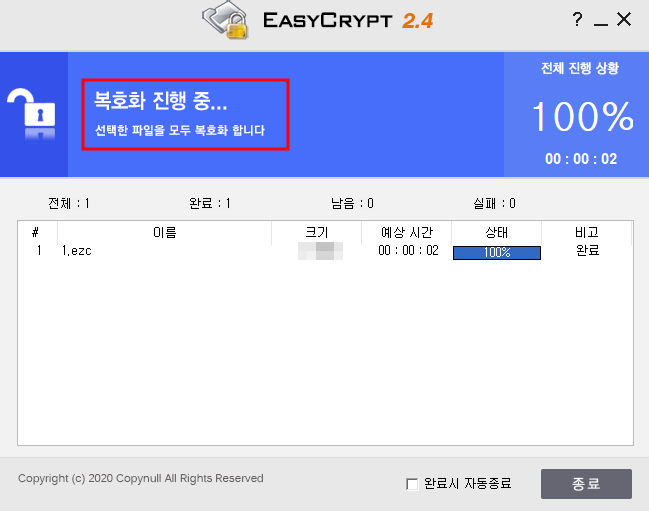The width and height of the screenshot is (649, 511).
Task: Select the 1.ezc file row
Action: point(325,251)
